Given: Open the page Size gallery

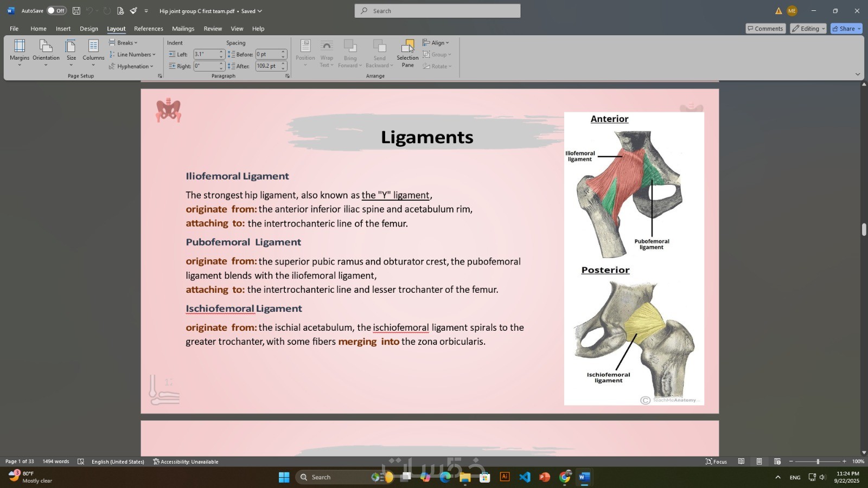Looking at the screenshot, I should tap(71, 53).
